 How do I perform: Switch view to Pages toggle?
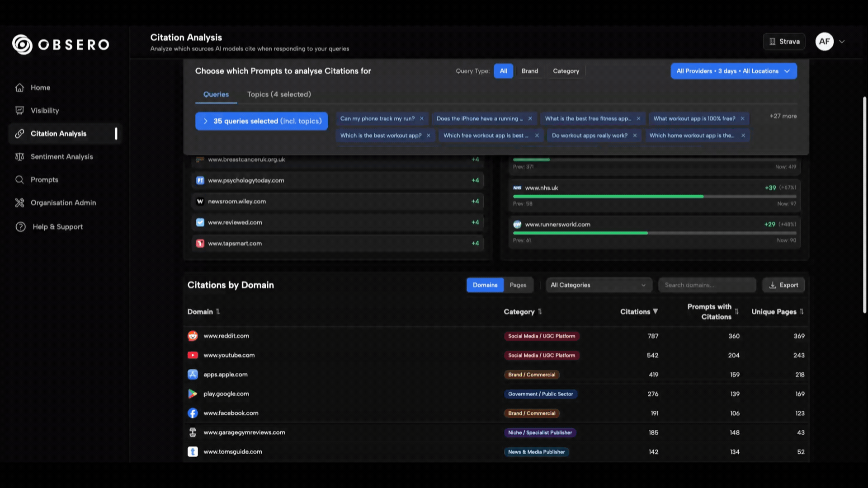point(518,285)
